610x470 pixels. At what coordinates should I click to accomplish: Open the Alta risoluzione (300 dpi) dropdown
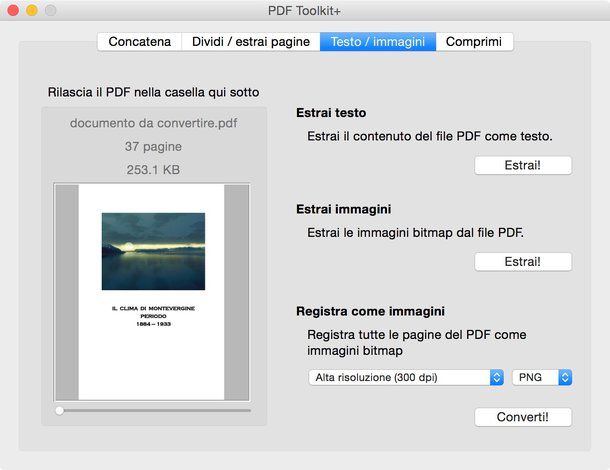click(406, 377)
